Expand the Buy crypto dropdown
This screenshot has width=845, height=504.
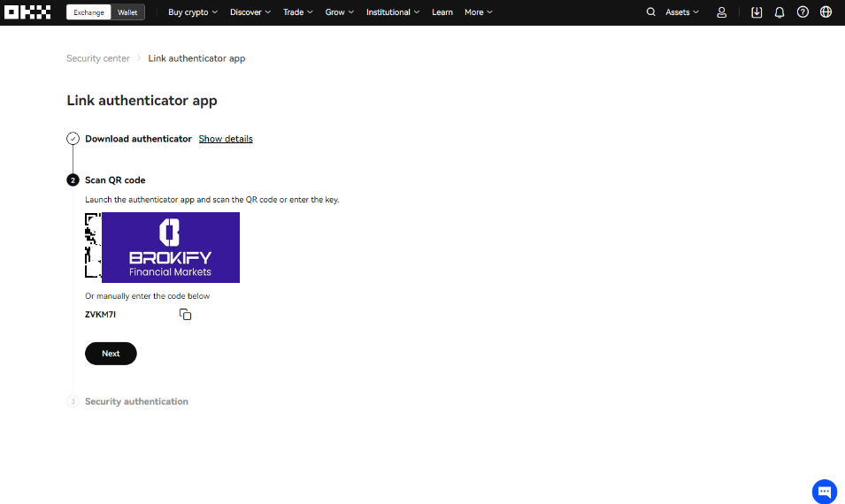(x=193, y=12)
